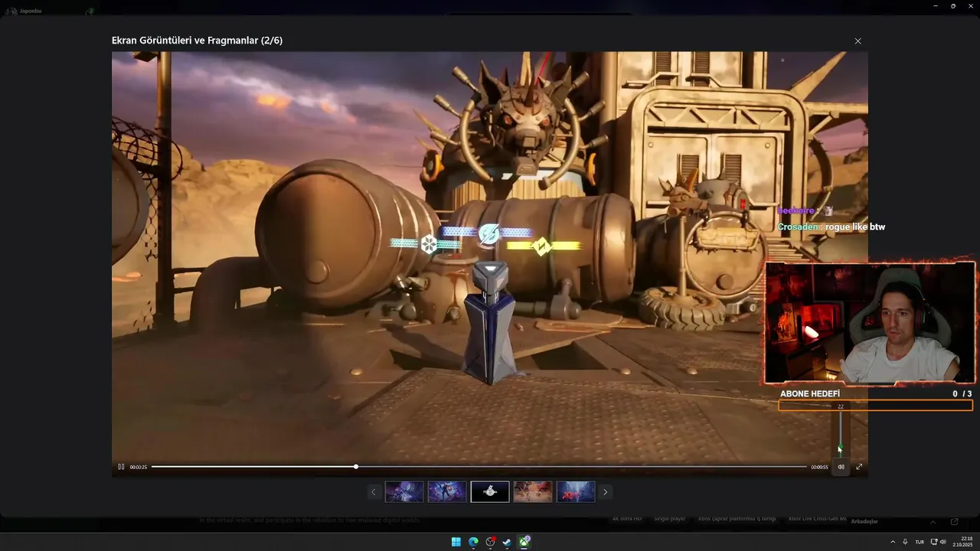Open the orange desert battle thumbnail
980x551 pixels.
pyautogui.click(x=533, y=491)
